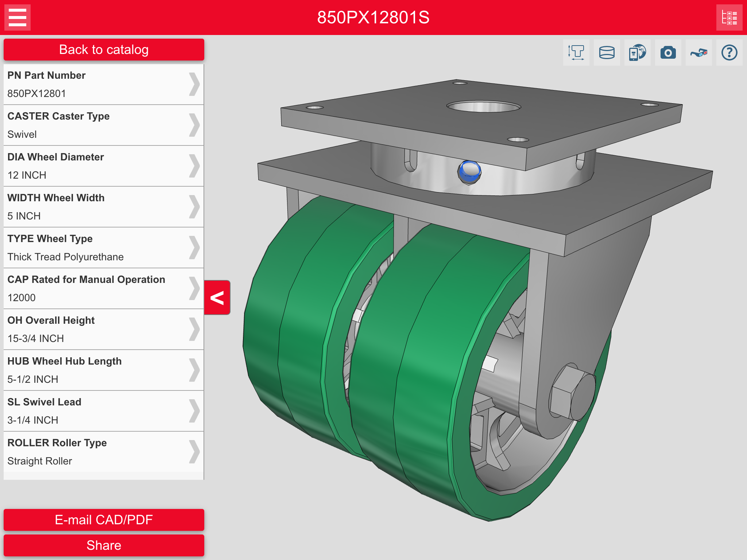Open the hamburger menu

pos(17,17)
